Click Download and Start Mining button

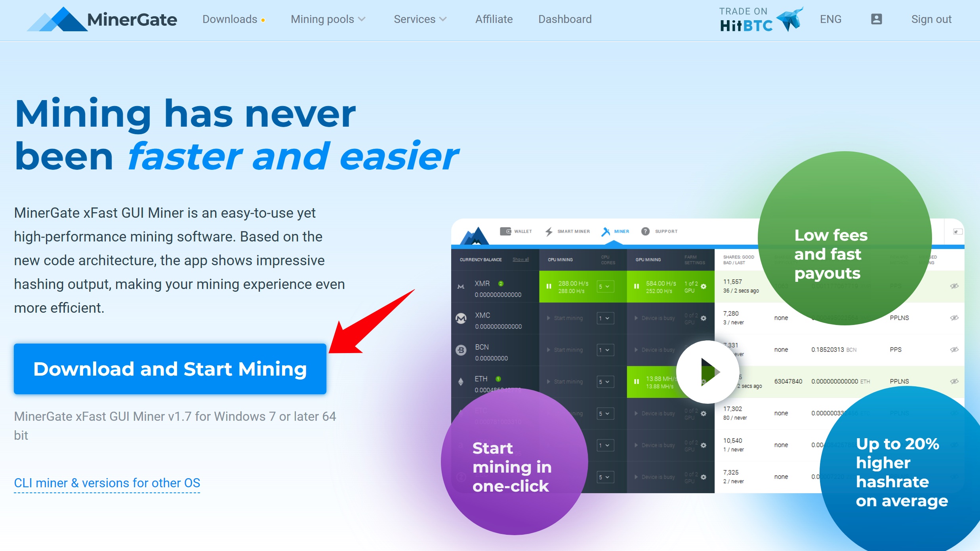[x=170, y=369]
